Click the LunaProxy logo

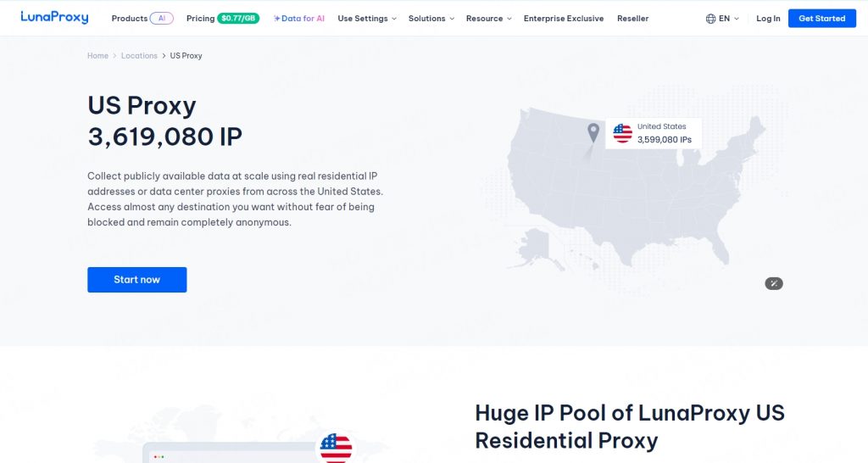point(54,17)
